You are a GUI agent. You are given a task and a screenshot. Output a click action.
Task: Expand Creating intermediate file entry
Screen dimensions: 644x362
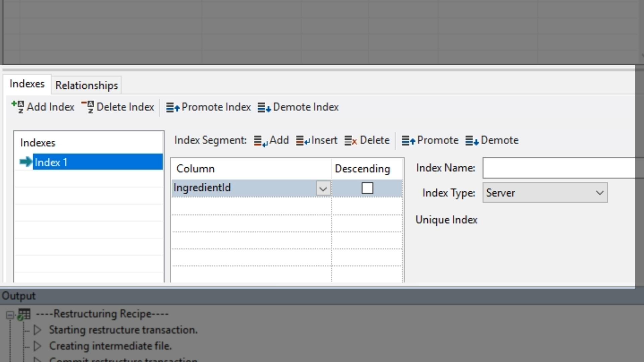pos(38,346)
